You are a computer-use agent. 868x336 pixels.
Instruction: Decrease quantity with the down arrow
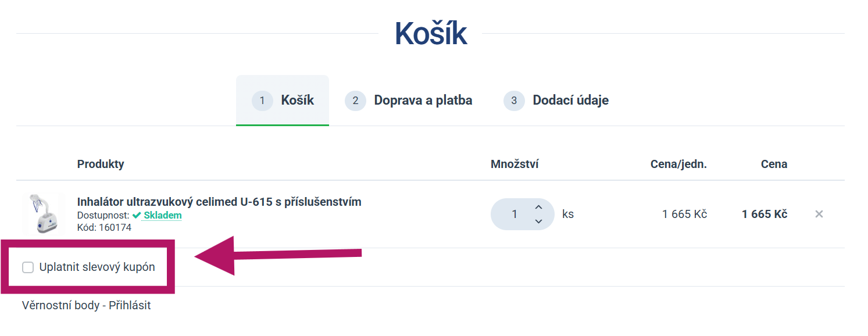click(x=538, y=221)
